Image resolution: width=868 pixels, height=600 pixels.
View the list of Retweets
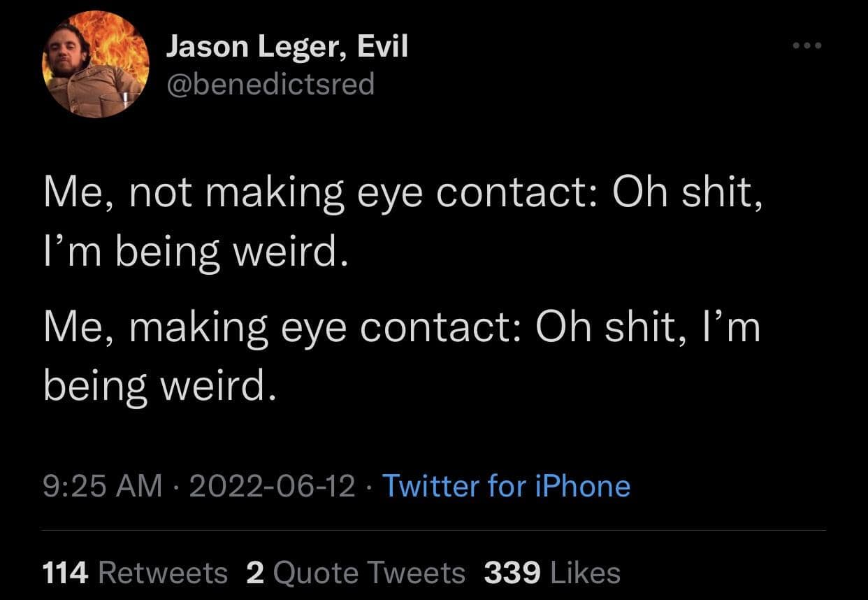[x=163, y=573]
